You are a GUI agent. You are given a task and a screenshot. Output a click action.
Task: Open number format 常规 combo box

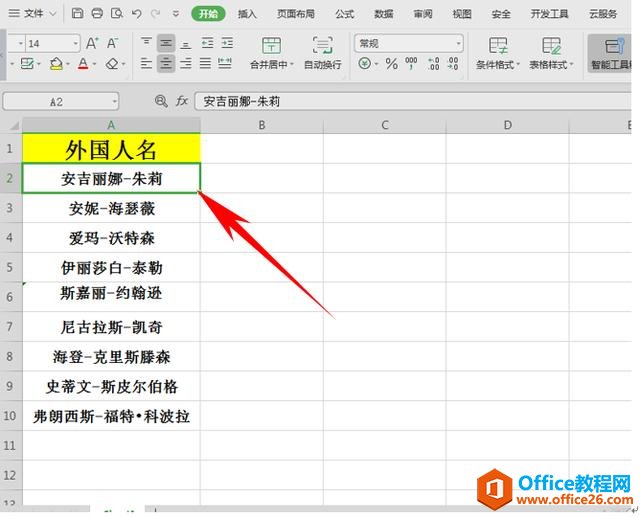point(409,43)
